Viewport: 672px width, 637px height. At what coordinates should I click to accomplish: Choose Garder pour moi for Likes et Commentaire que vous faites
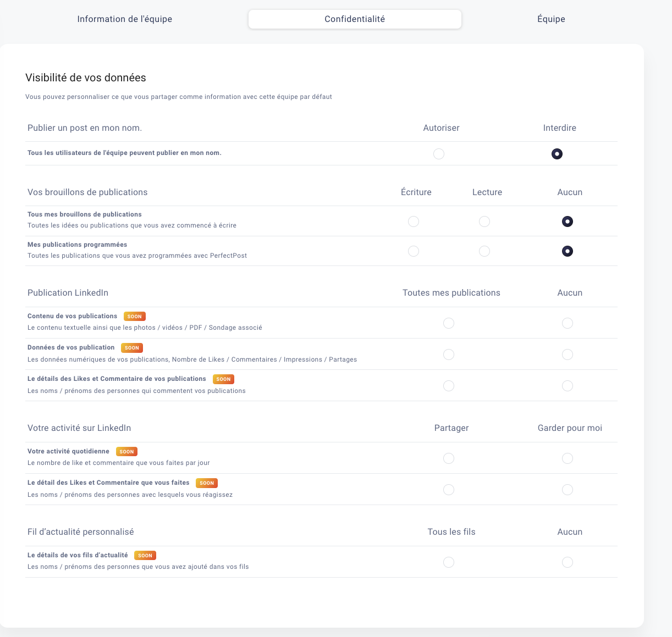[568, 490]
